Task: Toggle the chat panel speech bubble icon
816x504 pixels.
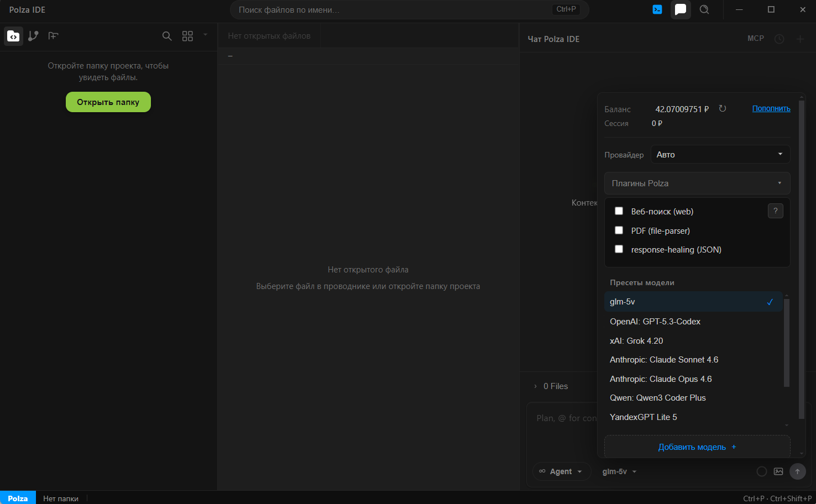Action: point(681,9)
